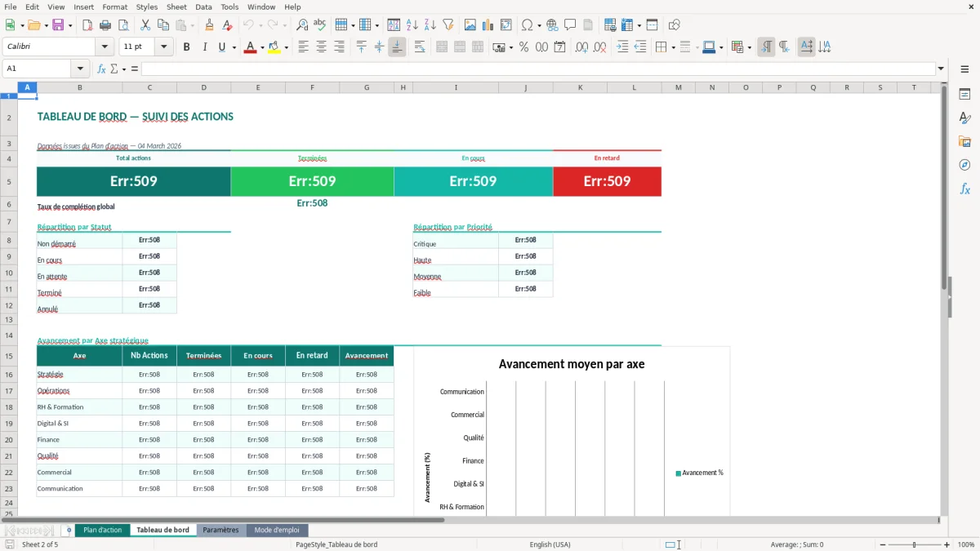The width and height of the screenshot is (980, 551).
Task: Open the Font Name dropdown
Action: 105,47
